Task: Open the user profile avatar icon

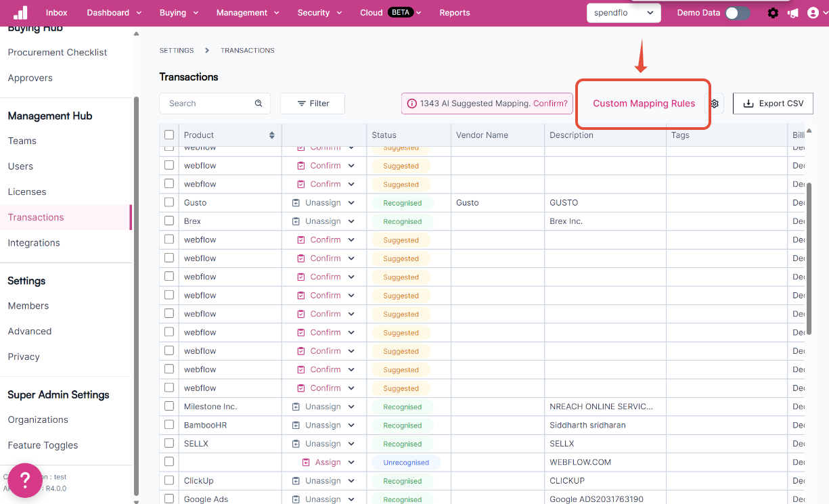Action: point(813,13)
